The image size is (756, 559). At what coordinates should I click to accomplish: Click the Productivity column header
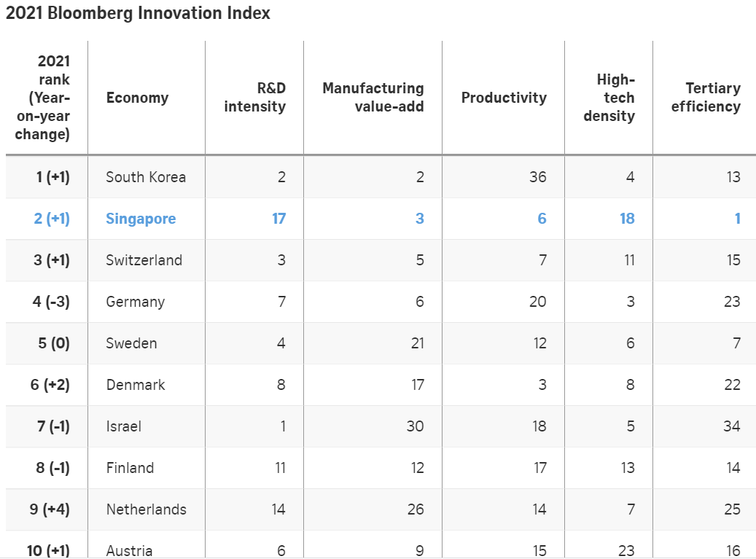point(504,98)
